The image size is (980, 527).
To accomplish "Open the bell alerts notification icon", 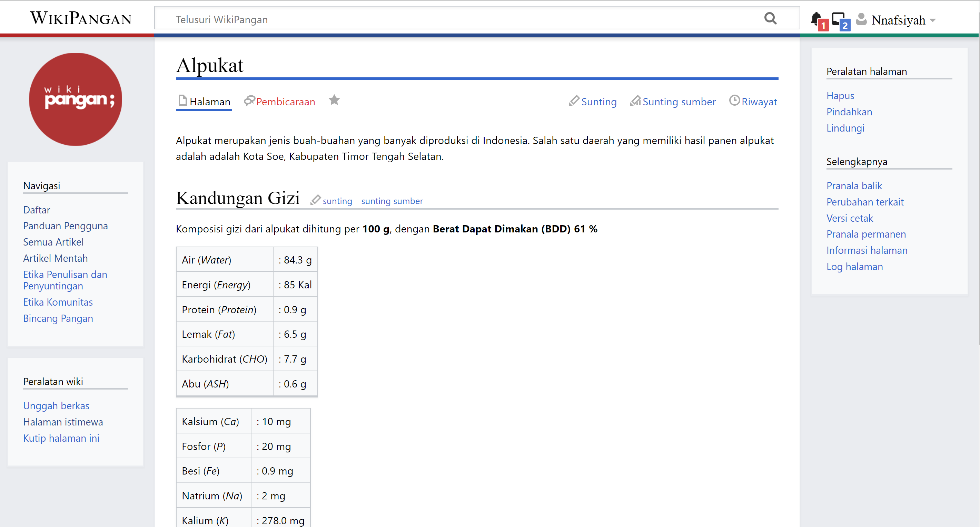I will (x=816, y=18).
